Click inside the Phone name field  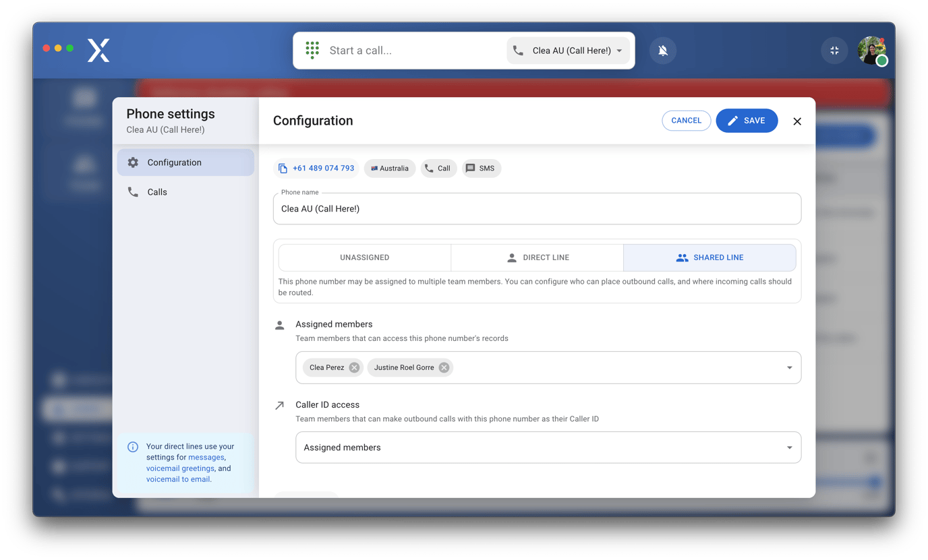pos(472,209)
